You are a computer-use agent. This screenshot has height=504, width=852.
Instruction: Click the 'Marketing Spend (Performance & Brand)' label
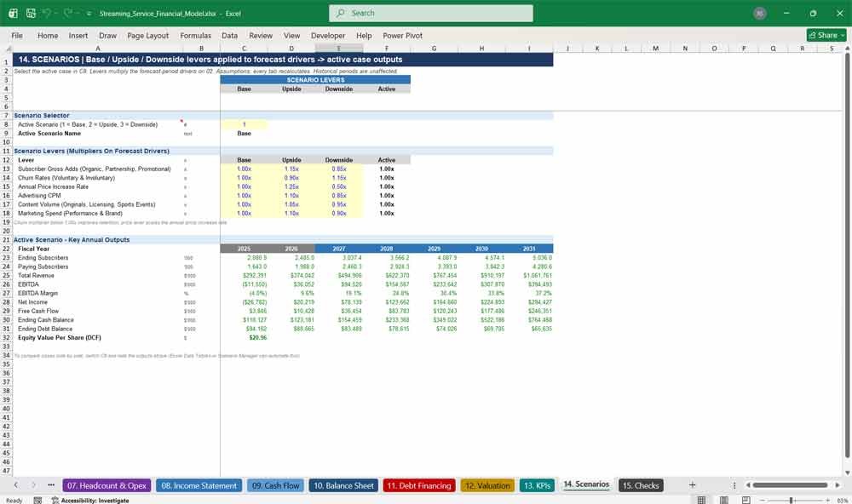(x=70, y=214)
